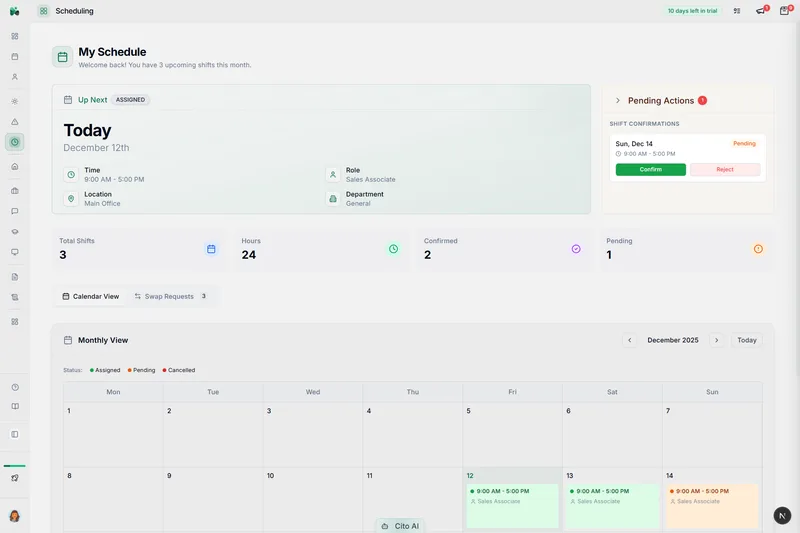The width and height of the screenshot is (800, 533).
Task: Click the 'Sales Associate' role text in Up Next
Action: (x=370, y=180)
